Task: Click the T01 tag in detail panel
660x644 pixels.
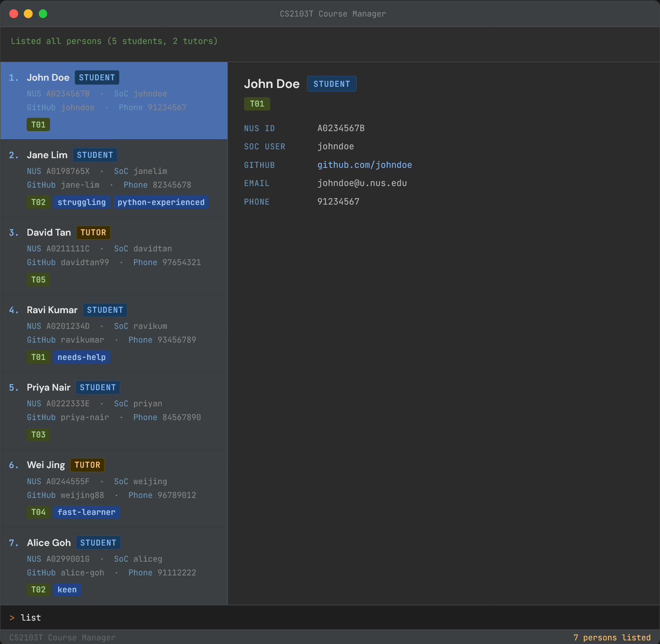Action: (257, 104)
